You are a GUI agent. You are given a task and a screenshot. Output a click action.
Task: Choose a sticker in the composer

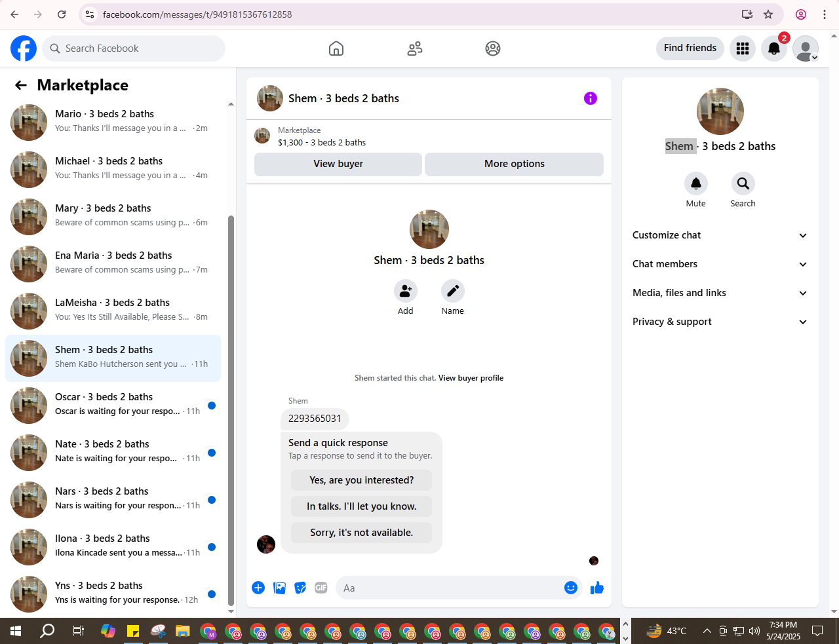(300, 588)
